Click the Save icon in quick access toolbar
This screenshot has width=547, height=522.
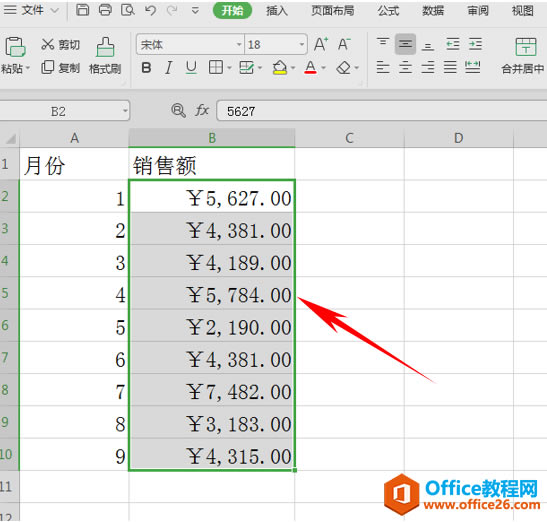[82, 10]
